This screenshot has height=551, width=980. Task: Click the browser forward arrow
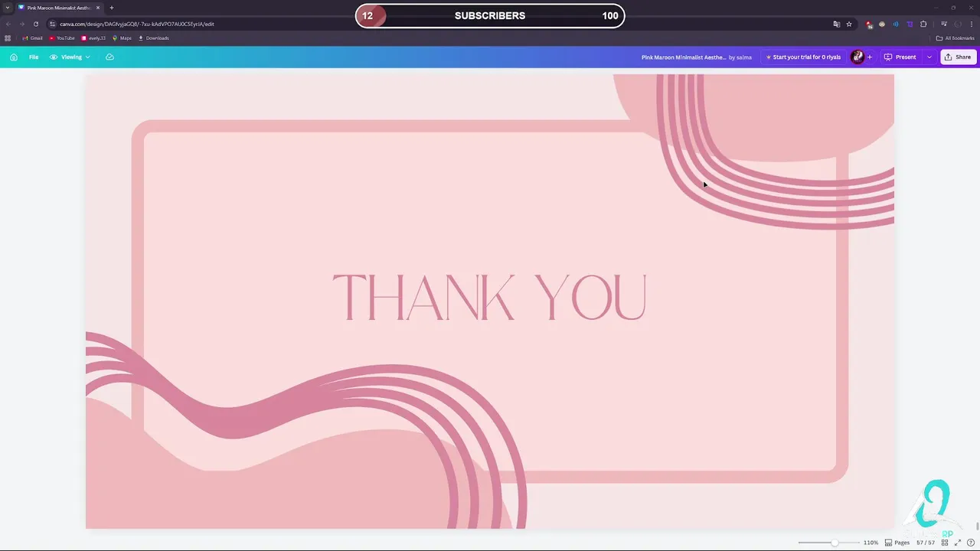(x=21, y=24)
